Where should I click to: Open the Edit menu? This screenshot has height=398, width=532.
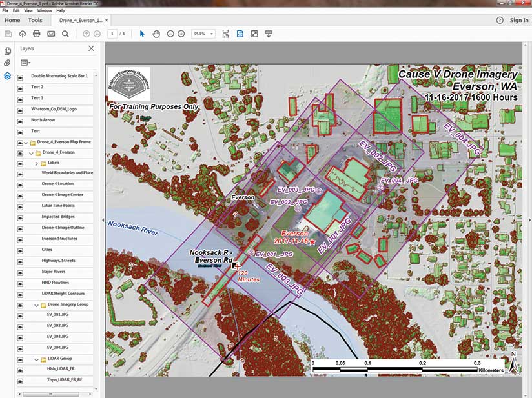pos(16,10)
